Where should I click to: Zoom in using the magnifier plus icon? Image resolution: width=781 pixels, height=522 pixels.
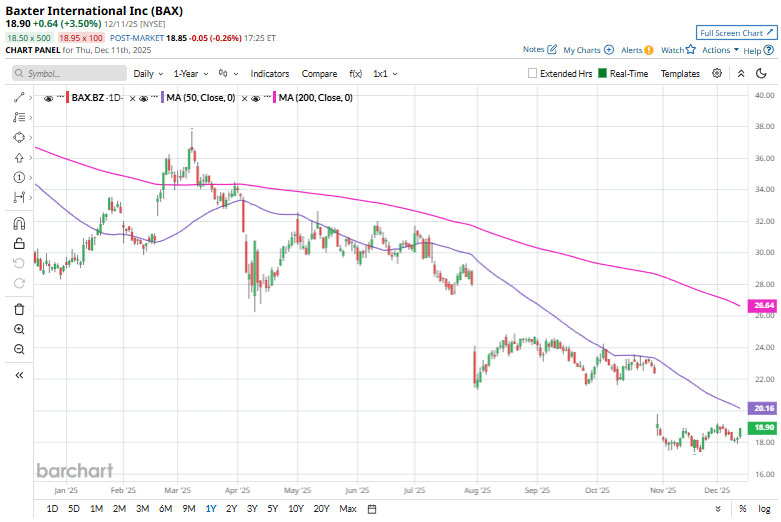point(19,329)
